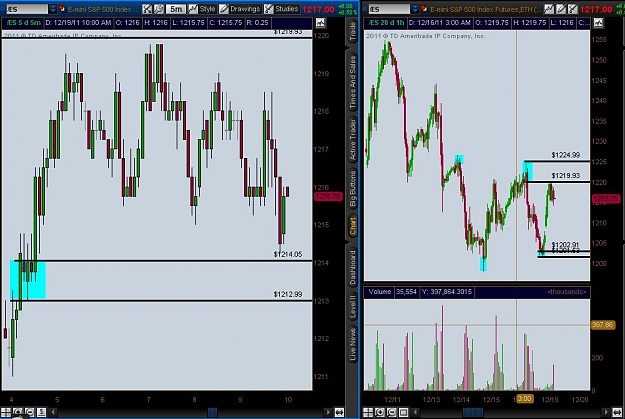Click left scroll arrow of left chart scrollbar
The image size is (625, 419).
tap(53, 412)
